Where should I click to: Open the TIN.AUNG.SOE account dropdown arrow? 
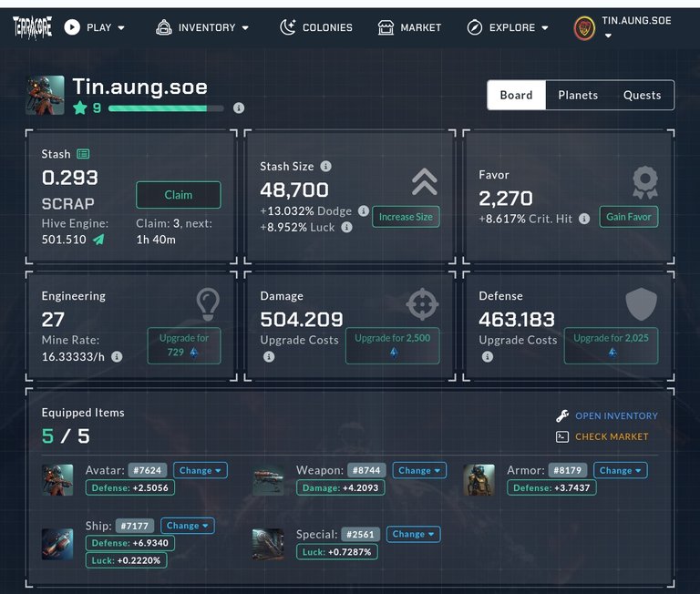(608, 36)
